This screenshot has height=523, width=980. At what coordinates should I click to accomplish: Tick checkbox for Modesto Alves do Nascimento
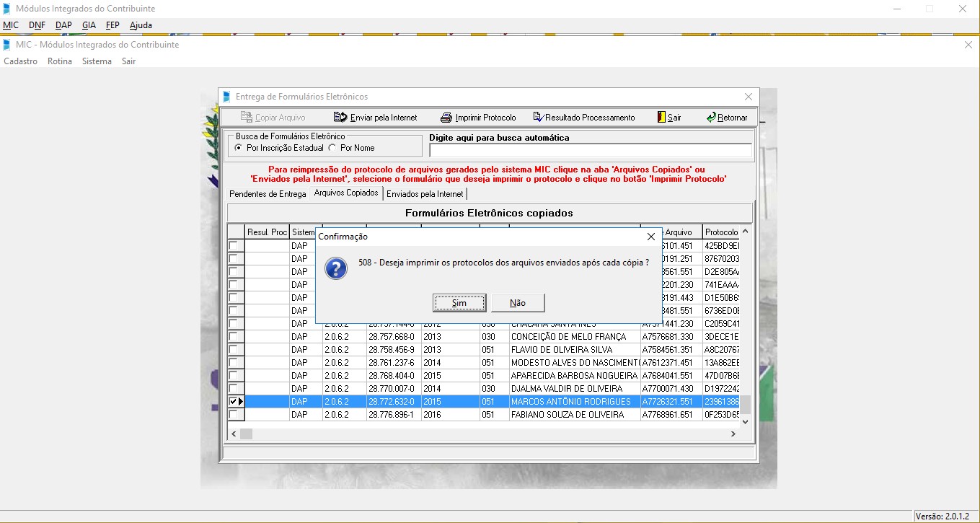[x=234, y=363]
